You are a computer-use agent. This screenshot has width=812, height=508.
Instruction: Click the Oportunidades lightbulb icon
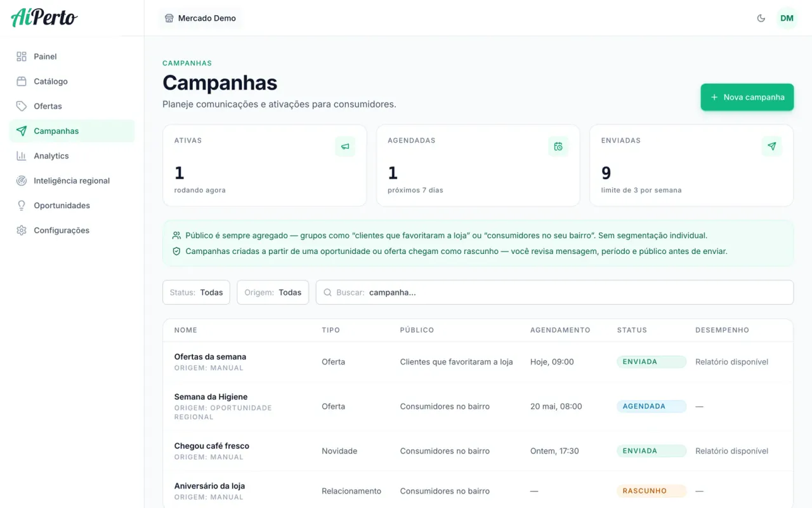pos(22,205)
